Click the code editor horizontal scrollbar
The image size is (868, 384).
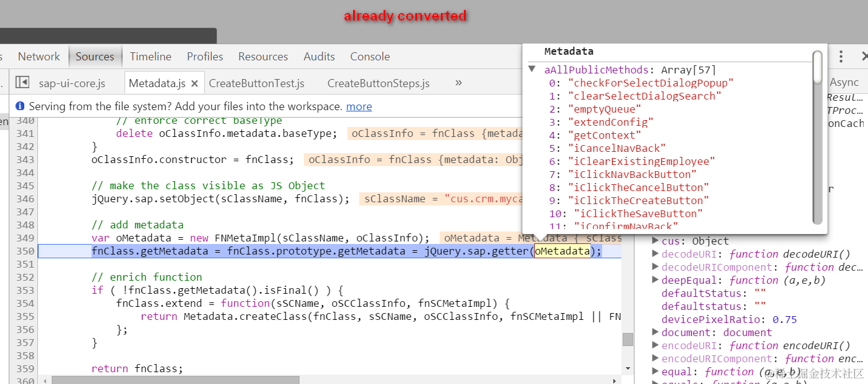point(176,380)
